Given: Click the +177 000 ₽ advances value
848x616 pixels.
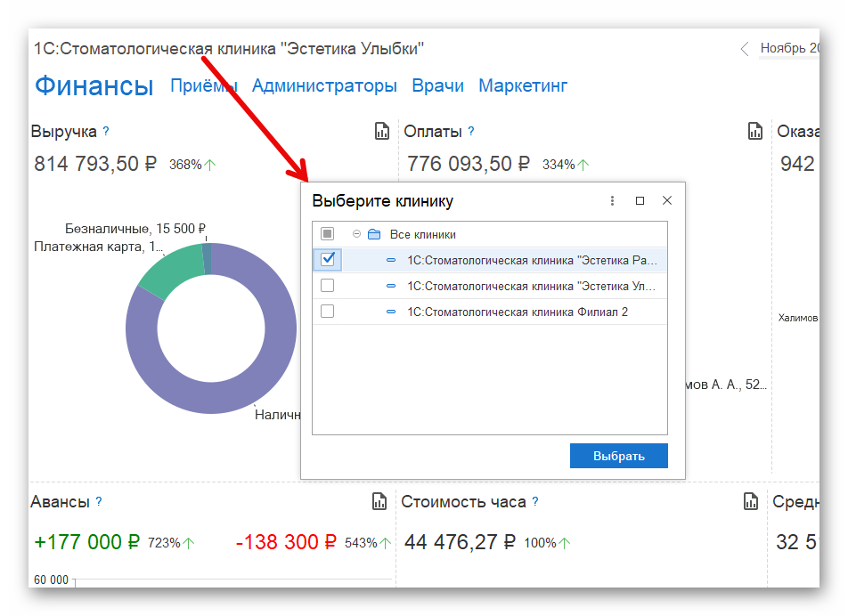Looking at the screenshot, I should click(86, 542).
